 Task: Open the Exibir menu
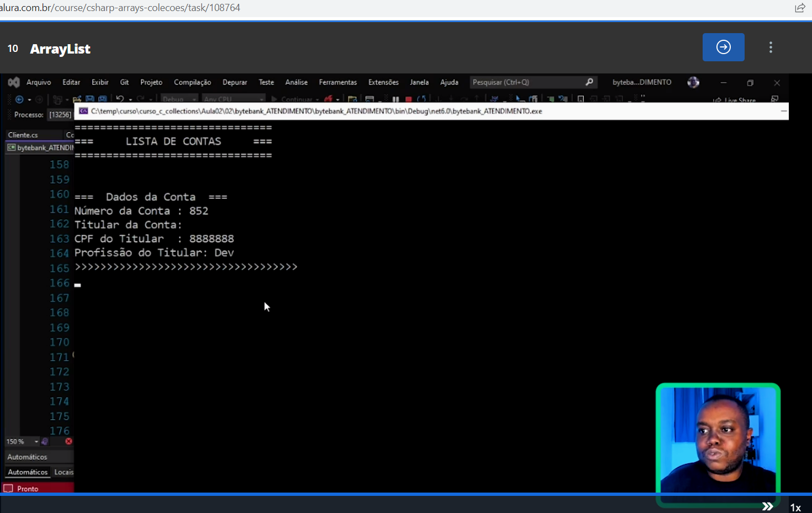coord(100,82)
